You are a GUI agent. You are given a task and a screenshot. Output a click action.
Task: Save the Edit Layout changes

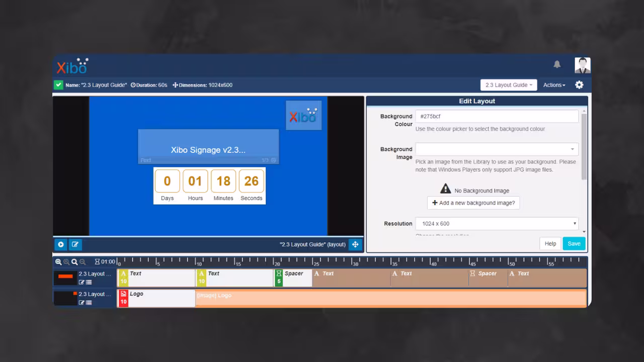pos(574,243)
